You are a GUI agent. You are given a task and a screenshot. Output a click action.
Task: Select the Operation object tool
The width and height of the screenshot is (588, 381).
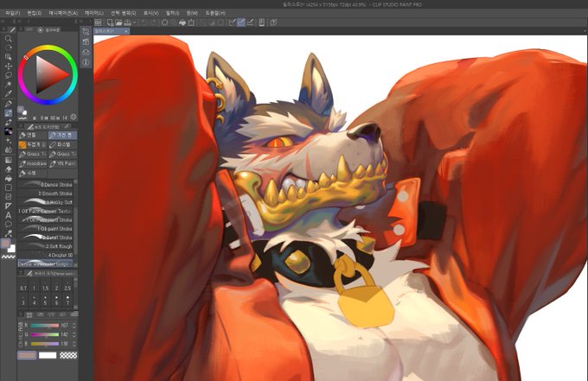9,57
